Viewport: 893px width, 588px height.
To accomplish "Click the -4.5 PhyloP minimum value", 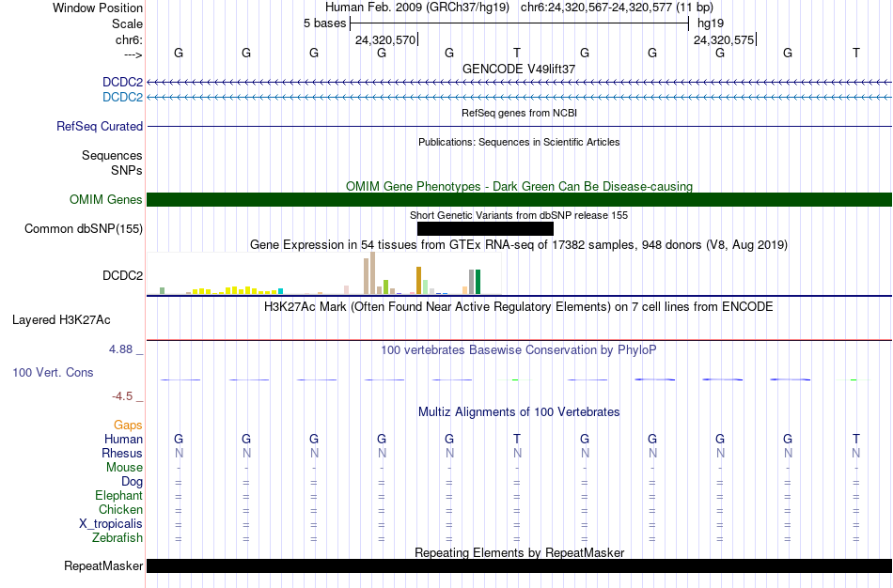I will (122, 396).
